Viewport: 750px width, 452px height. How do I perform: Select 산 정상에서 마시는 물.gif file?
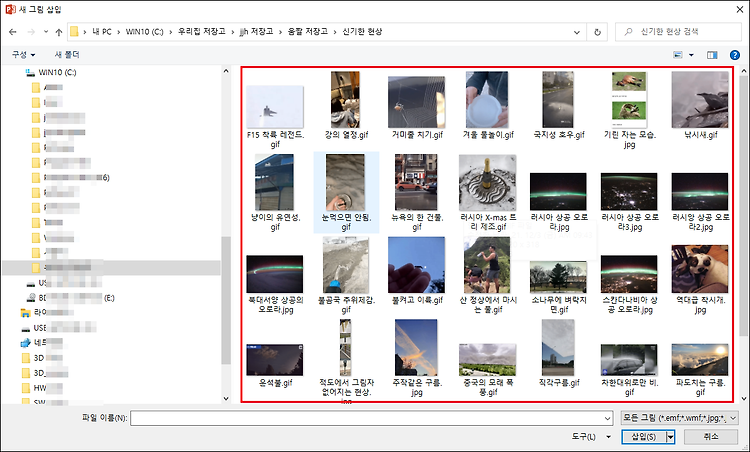(x=488, y=276)
